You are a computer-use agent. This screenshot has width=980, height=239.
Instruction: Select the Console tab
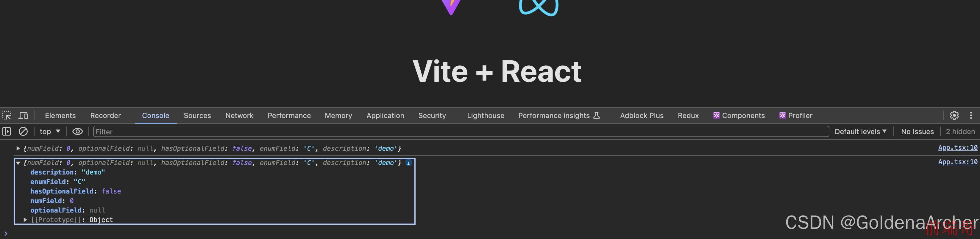[156, 116]
